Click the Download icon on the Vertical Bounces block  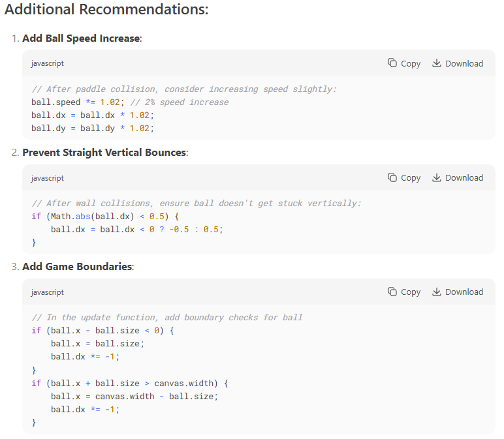[x=436, y=177]
